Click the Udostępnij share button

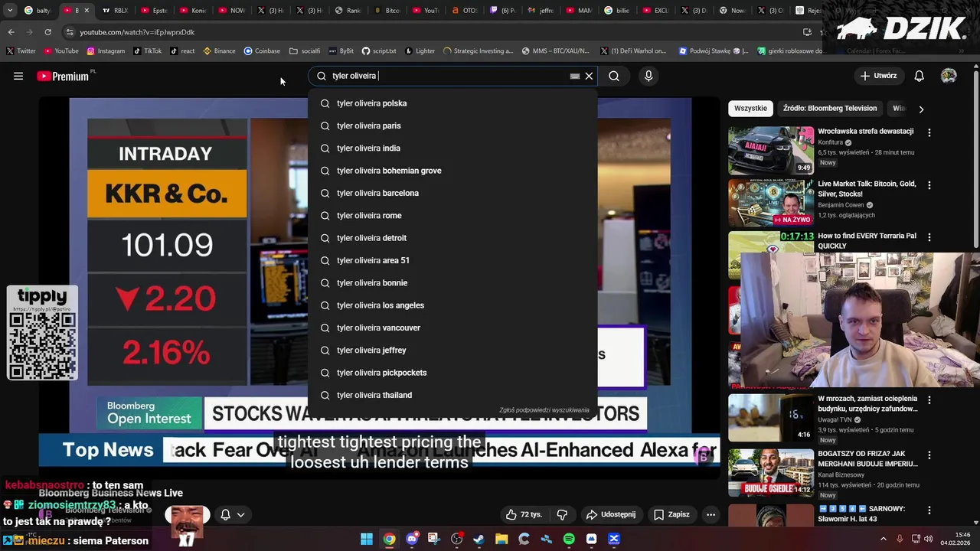(611, 514)
